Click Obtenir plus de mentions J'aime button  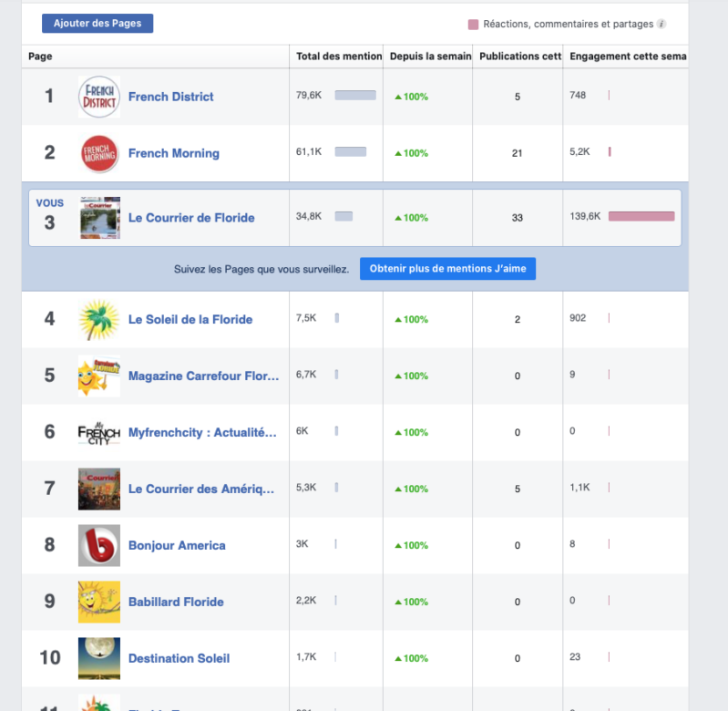447,269
